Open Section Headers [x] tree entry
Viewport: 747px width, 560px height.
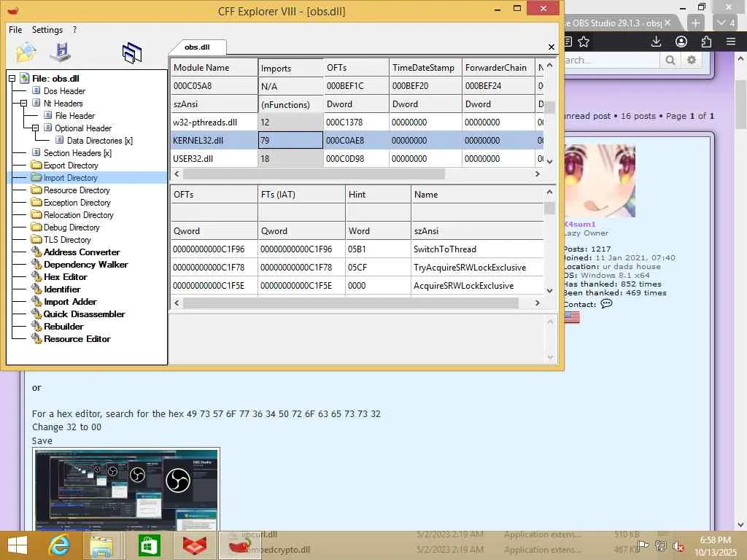pyautogui.click(x=77, y=153)
